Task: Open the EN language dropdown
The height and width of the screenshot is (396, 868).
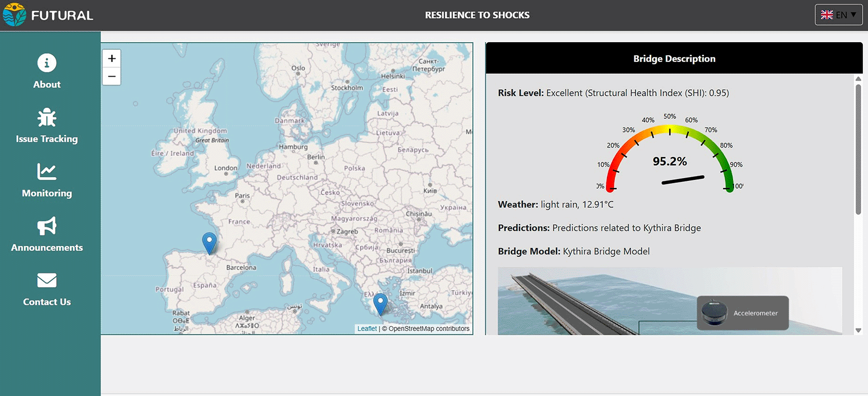Action: (x=839, y=15)
